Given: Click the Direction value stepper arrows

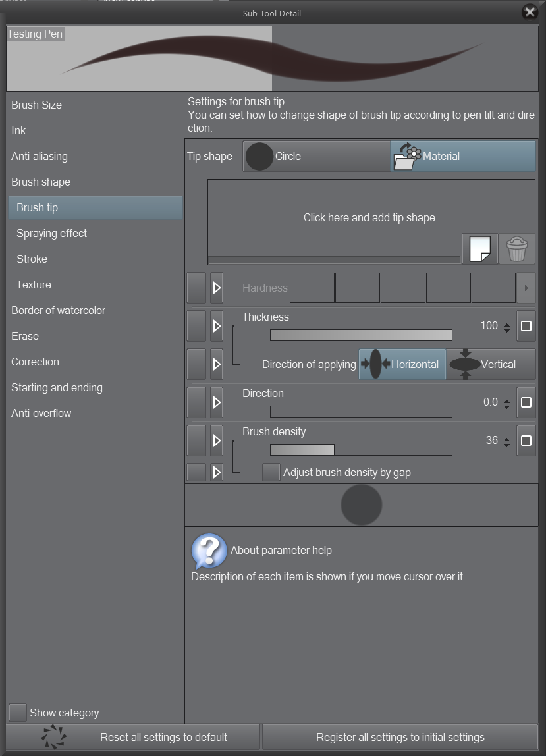Looking at the screenshot, I should tap(506, 404).
